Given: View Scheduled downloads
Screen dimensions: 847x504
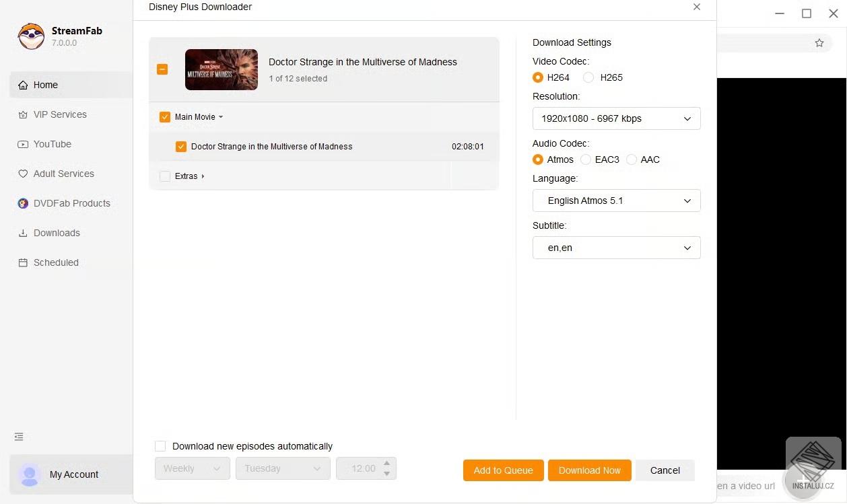Looking at the screenshot, I should pos(56,262).
